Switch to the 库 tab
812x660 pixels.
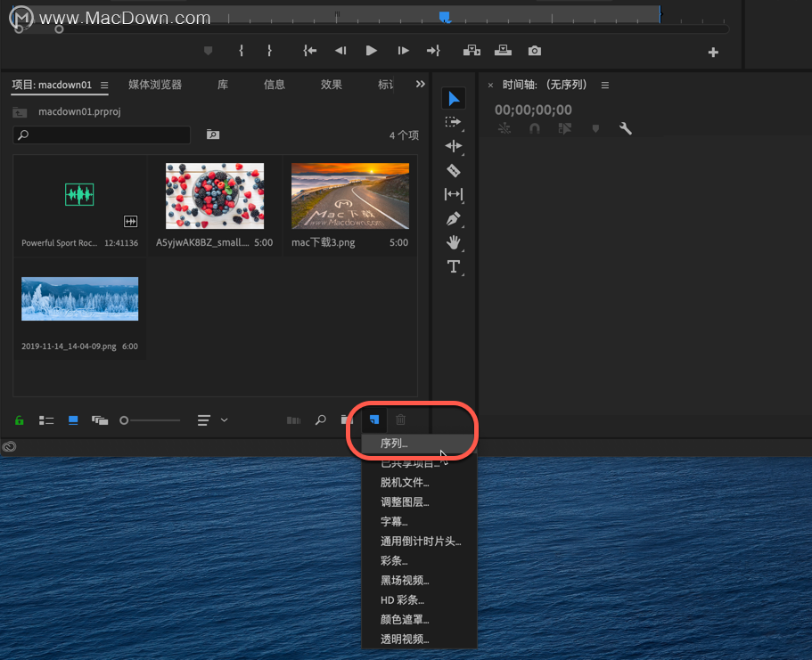click(223, 85)
